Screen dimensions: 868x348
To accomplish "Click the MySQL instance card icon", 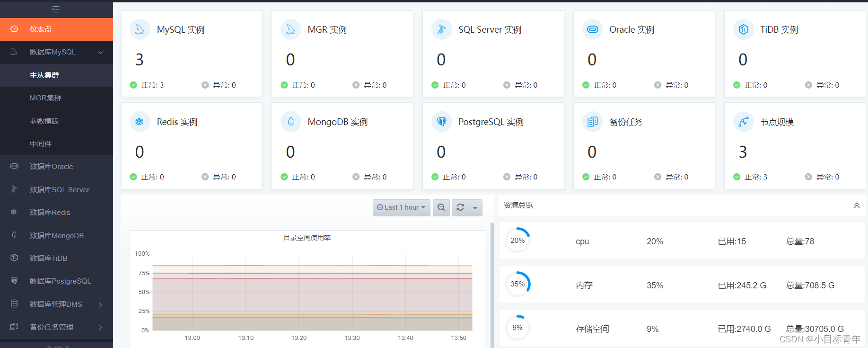I will tap(140, 29).
